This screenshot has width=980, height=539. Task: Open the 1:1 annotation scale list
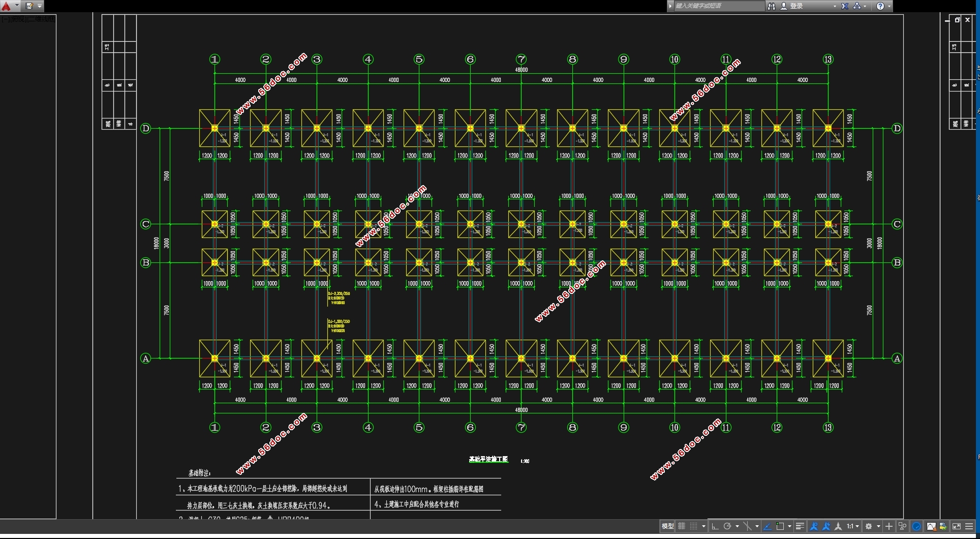(852, 526)
